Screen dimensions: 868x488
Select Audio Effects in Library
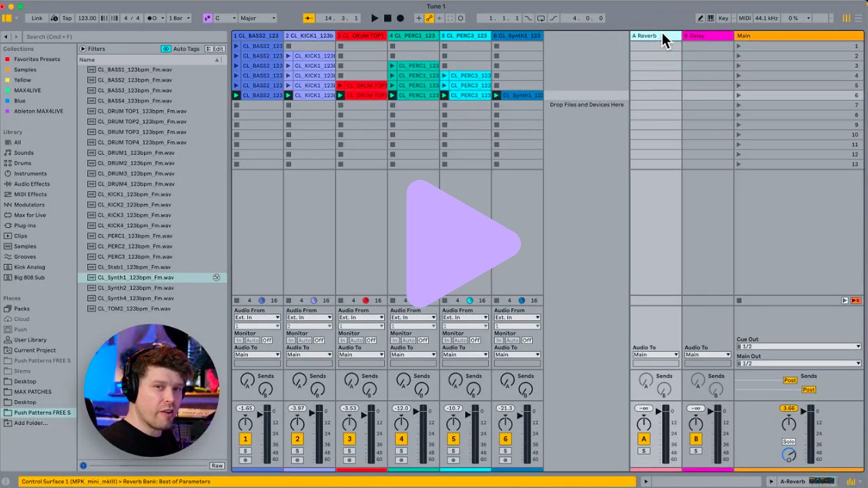[x=32, y=184]
